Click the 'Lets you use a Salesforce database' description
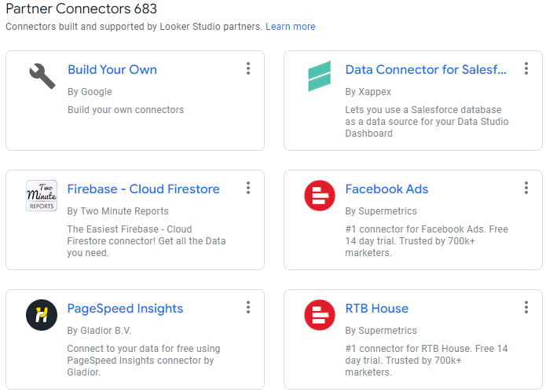 click(427, 122)
